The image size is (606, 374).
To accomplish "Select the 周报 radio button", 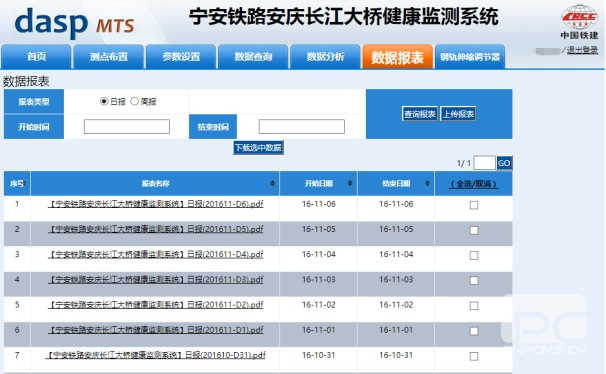I will 134,101.
